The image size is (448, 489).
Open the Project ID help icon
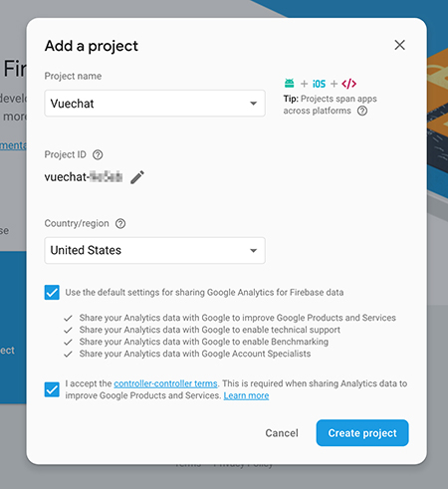98,154
